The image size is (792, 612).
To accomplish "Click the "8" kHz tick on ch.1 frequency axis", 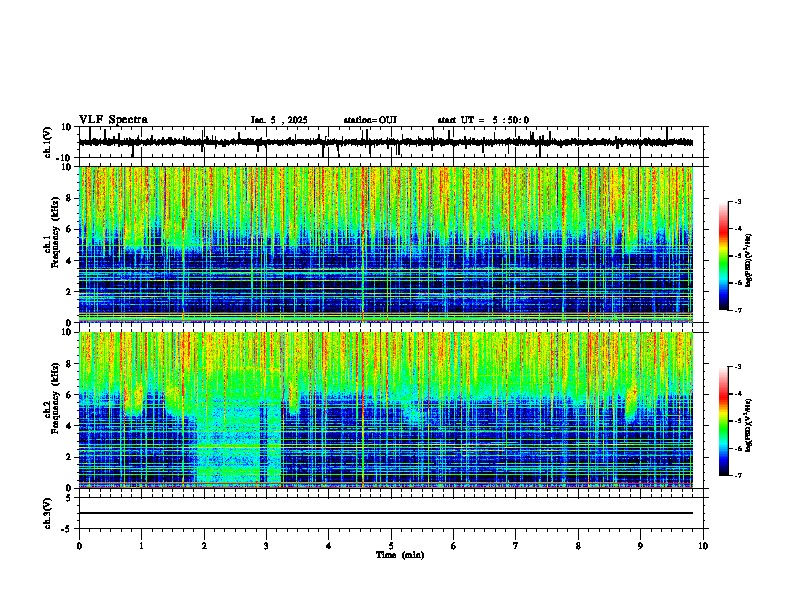I will (x=69, y=198).
